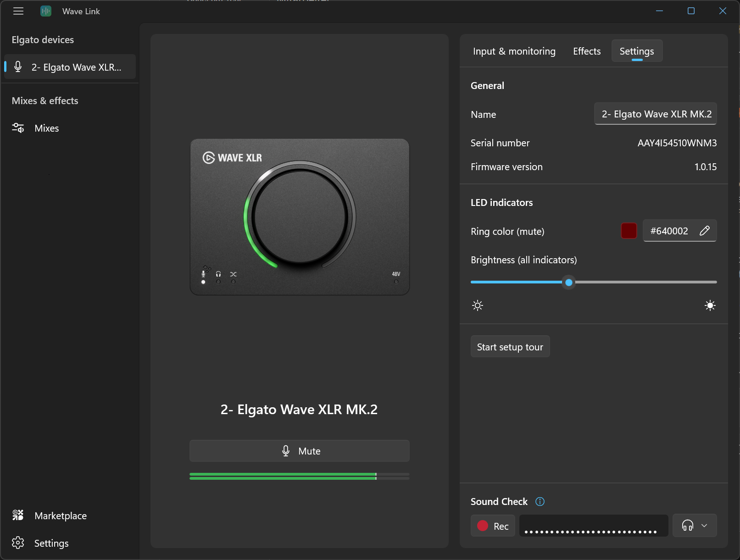Click the Sound Check info icon

pyautogui.click(x=540, y=501)
